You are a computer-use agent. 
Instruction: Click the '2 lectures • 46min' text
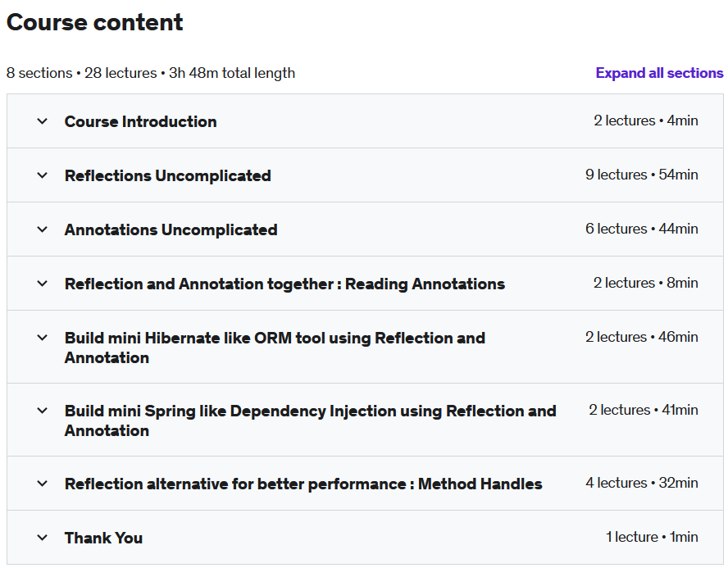[x=642, y=337]
